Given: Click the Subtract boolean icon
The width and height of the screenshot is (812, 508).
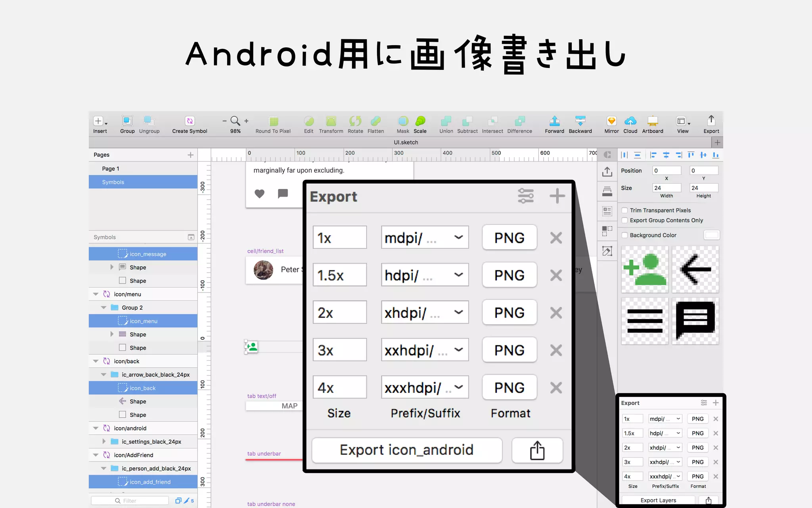Looking at the screenshot, I should (x=467, y=121).
